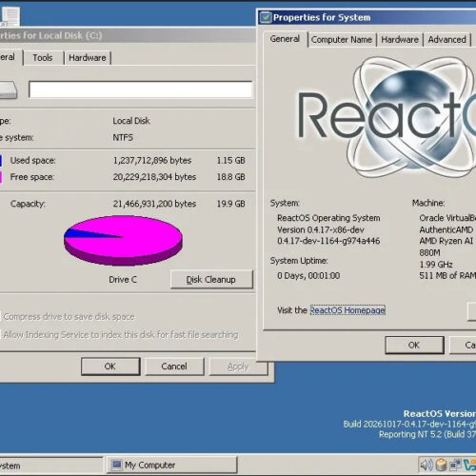The width and height of the screenshot is (476, 476).
Task: Click the 'Free space:' label
Action: 32,177
